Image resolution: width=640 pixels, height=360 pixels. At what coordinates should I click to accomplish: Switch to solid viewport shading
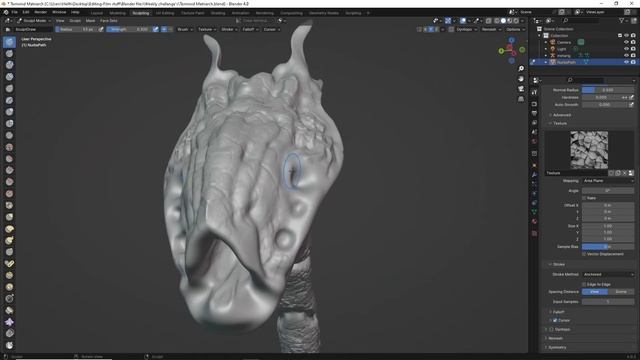coord(503,20)
